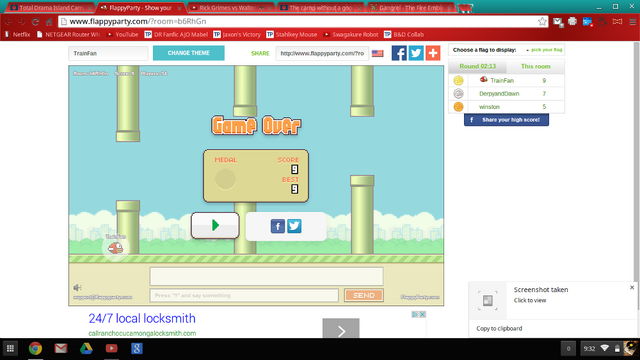Viewport: 640px width, 360px height.
Task: Click the large Twitter share icon at top
Action: (x=416, y=53)
